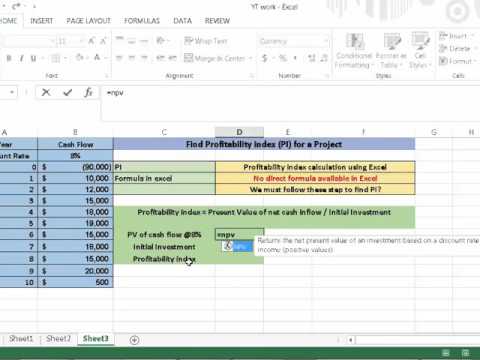Decrease font size with small A
Viewport: 480px width, 360px height.
pyautogui.click(x=103, y=41)
